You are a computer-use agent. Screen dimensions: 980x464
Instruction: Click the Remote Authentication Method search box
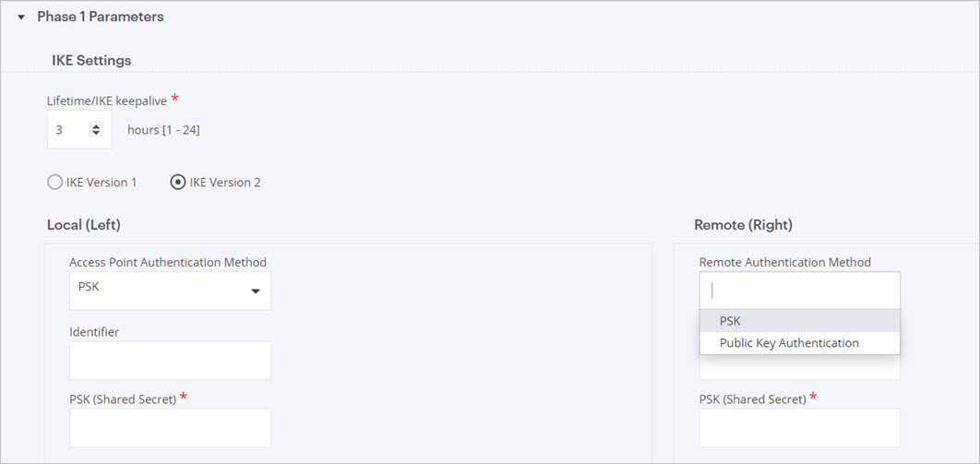pos(799,291)
